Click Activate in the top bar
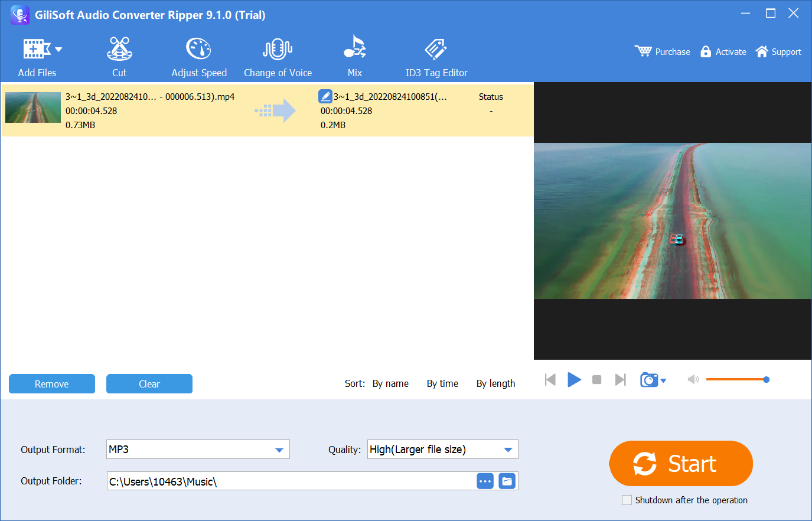Screen dimensions: 812x521 [x=723, y=51]
